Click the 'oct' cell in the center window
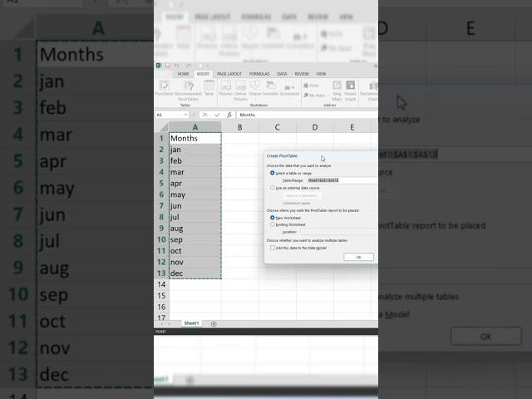Screen dimensions: 532x399 (x=195, y=251)
